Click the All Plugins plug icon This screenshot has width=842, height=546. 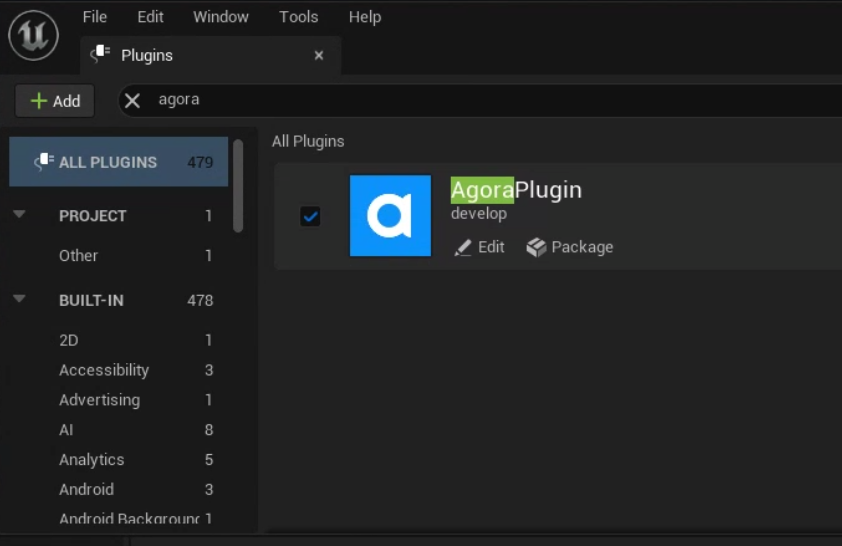pos(44,162)
